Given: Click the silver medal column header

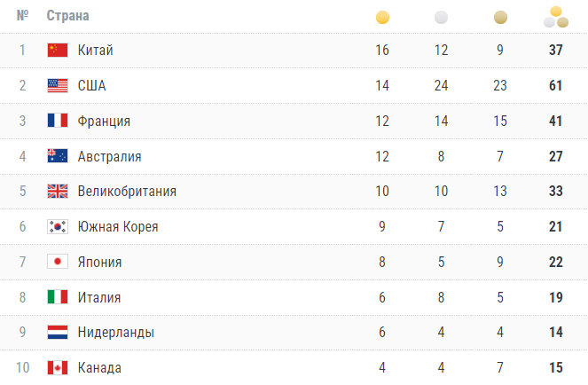Looking at the screenshot, I should 442,17.
